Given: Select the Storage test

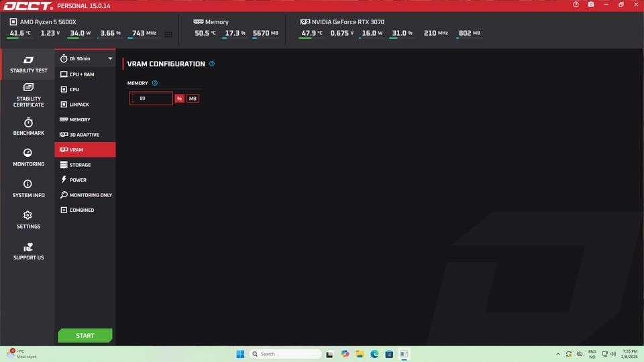Looking at the screenshot, I should [85, 165].
